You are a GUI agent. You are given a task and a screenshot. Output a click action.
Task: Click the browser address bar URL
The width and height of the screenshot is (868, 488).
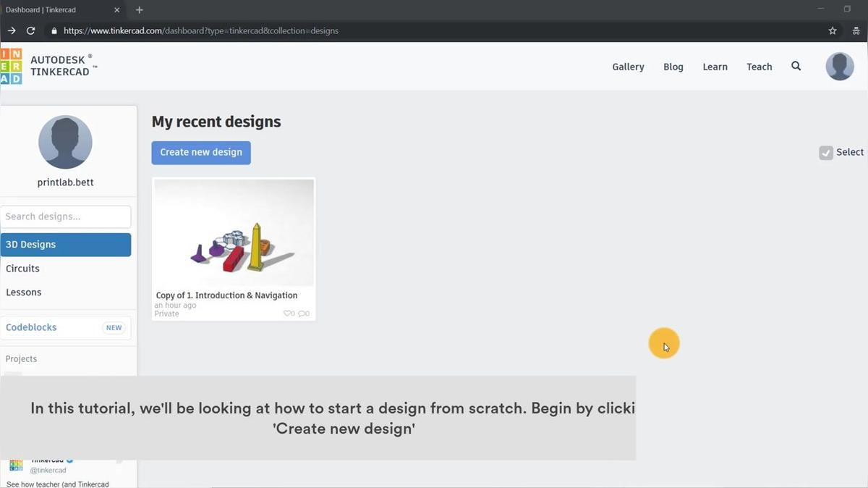(x=201, y=31)
